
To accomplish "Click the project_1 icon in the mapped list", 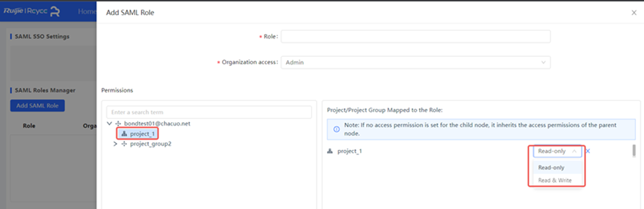I will tap(330, 151).
